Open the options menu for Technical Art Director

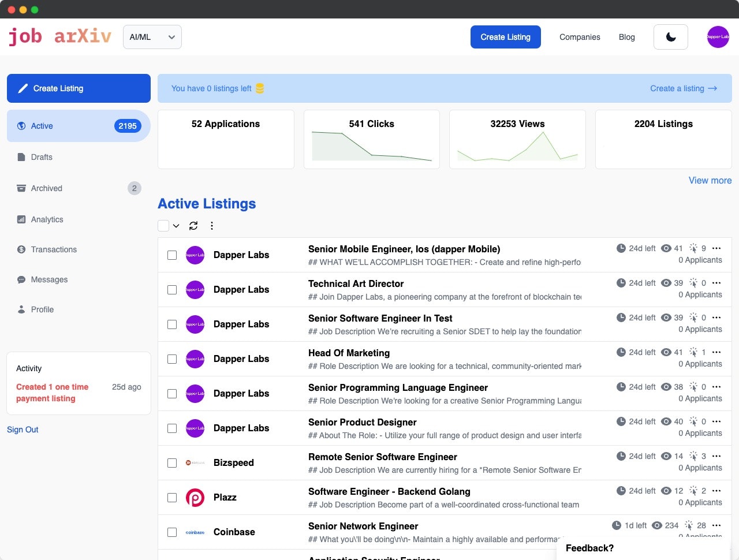coord(716,283)
